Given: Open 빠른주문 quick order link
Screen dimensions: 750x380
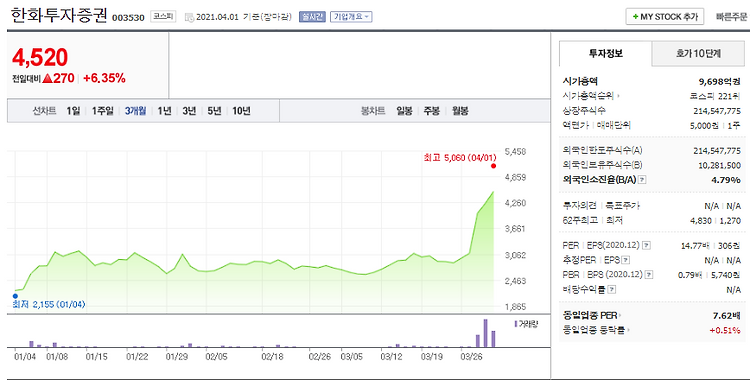Looking at the screenshot, I should click(x=731, y=17).
